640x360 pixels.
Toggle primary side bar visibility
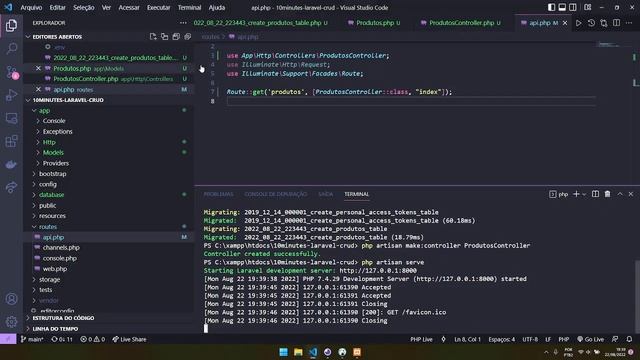(551, 7)
